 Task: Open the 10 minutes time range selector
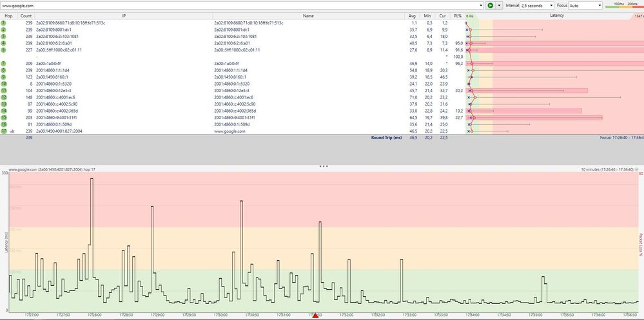pos(609,169)
